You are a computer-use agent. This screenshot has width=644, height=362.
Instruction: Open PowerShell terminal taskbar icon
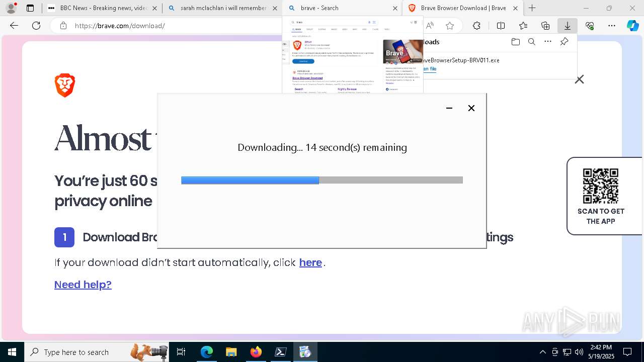(x=280, y=352)
